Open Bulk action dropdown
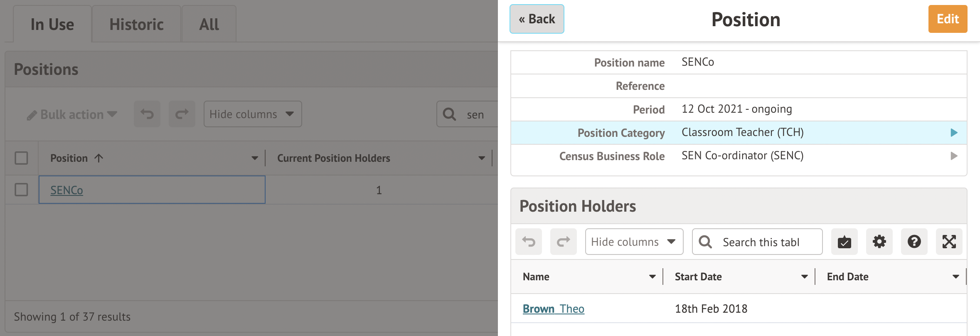 72,114
